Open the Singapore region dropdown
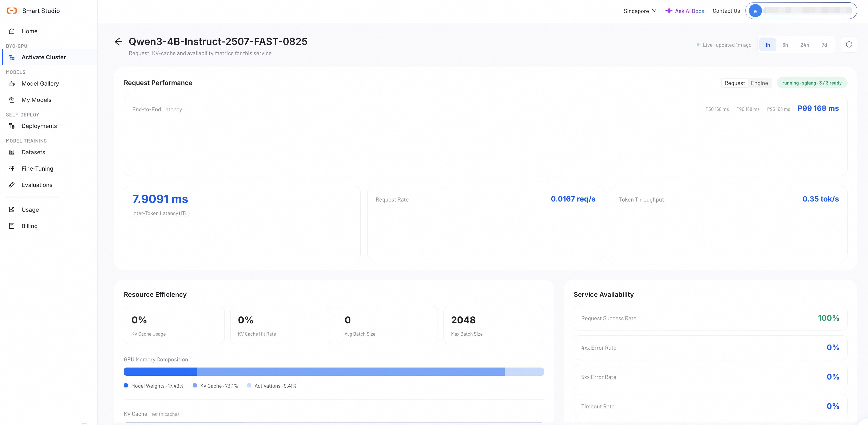 tap(640, 11)
